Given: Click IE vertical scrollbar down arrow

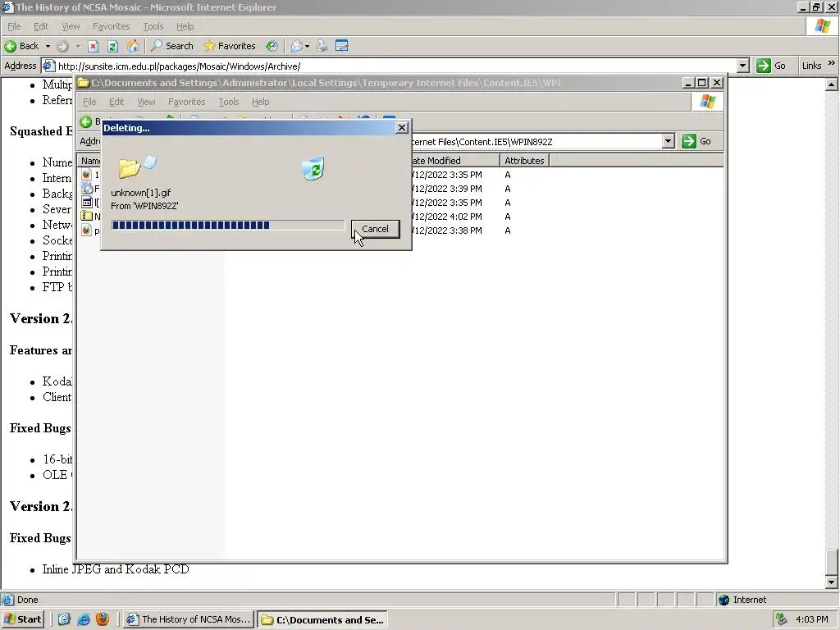Looking at the screenshot, I should (x=832, y=582).
